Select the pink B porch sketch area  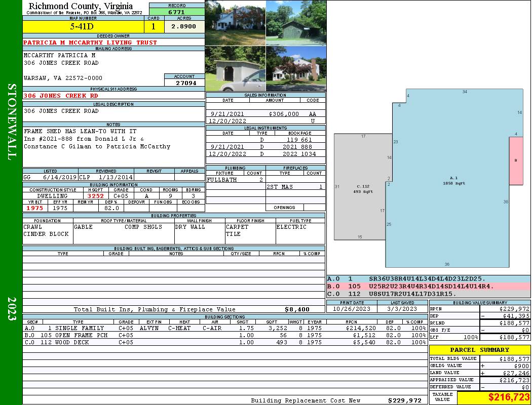[516, 160]
